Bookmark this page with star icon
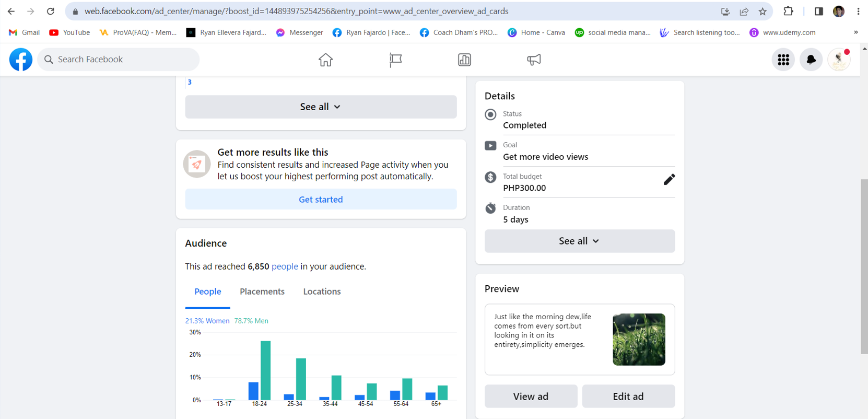The width and height of the screenshot is (868, 419). click(763, 11)
